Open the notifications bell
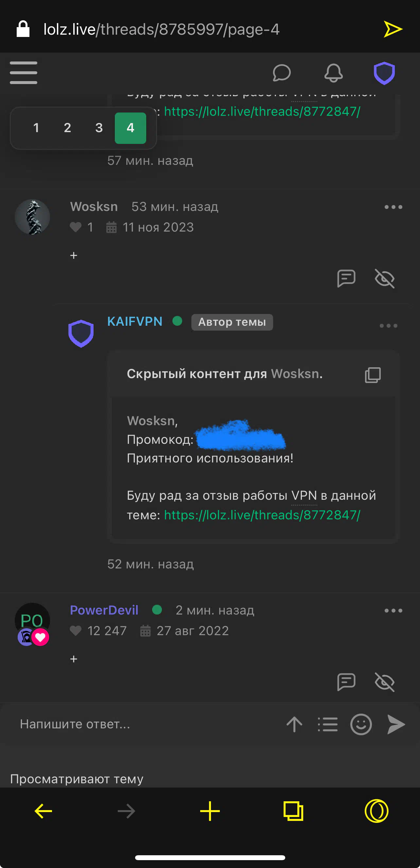 (x=333, y=73)
